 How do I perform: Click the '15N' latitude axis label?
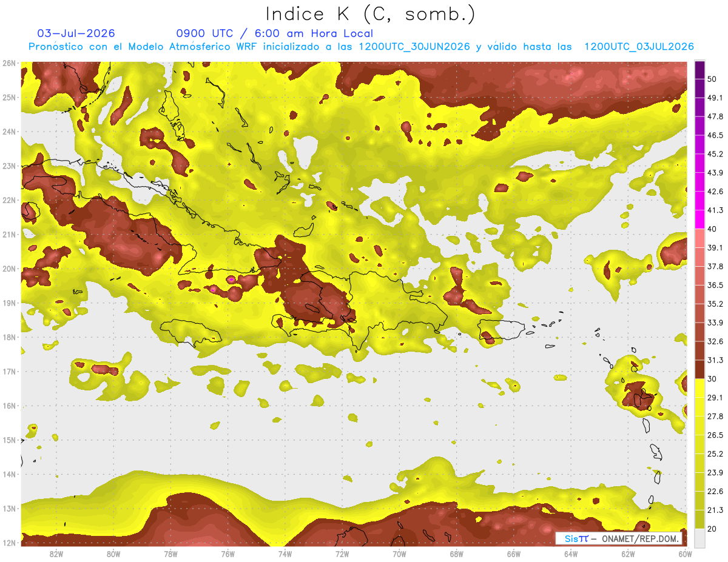(x=9, y=440)
